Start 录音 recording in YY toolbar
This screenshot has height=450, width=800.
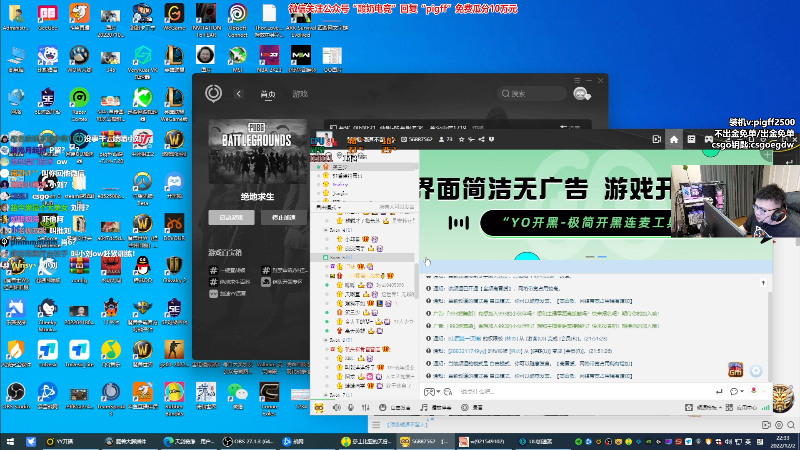(472, 408)
